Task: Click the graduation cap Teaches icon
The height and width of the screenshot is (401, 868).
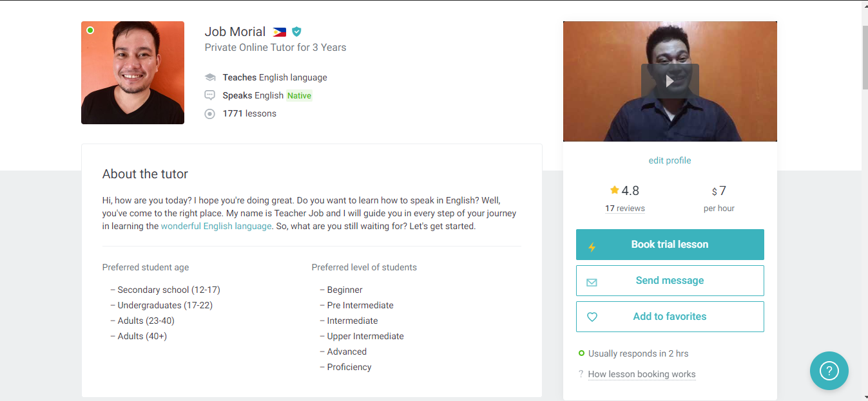Action: click(x=209, y=77)
